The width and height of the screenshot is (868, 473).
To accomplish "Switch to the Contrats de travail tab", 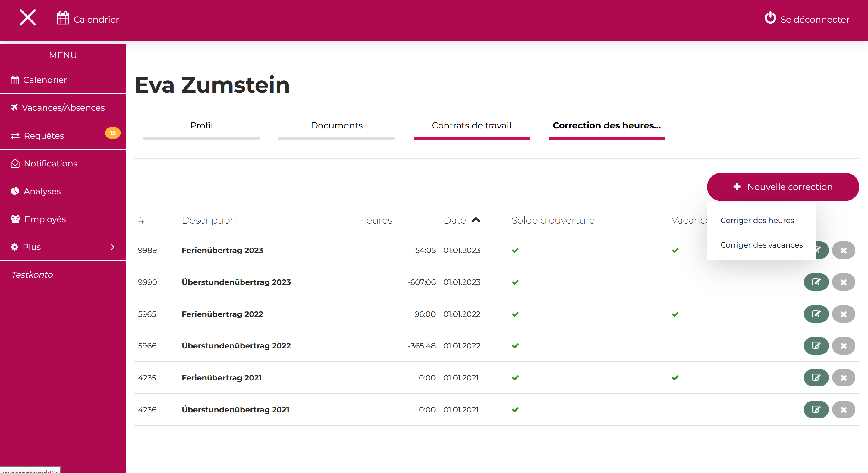I will tap(471, 125).
